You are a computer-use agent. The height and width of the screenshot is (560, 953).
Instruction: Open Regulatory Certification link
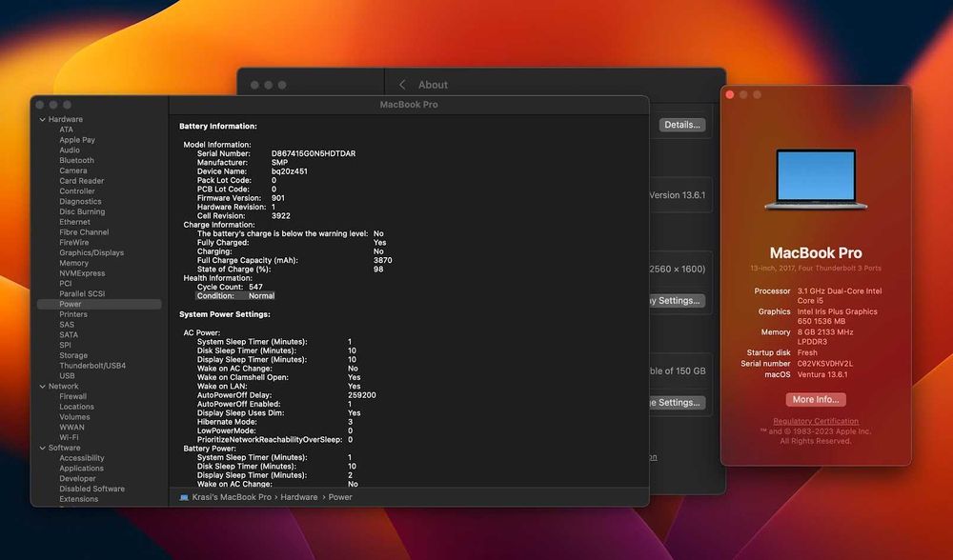[816, 422]
